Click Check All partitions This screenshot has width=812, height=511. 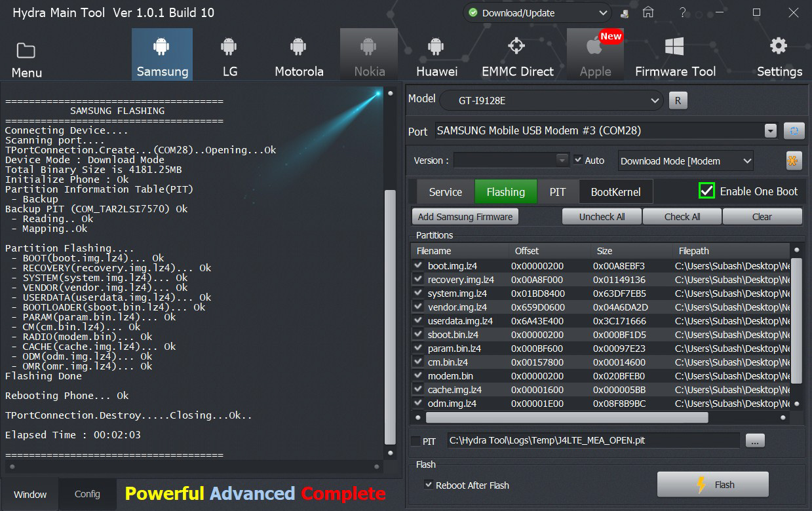point(682,217)
